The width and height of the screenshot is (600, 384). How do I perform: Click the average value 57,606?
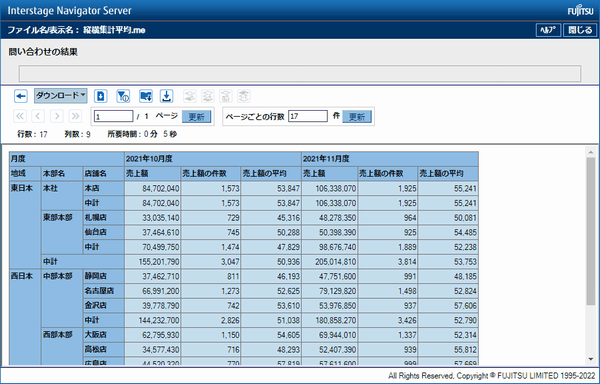pos(465,306)
